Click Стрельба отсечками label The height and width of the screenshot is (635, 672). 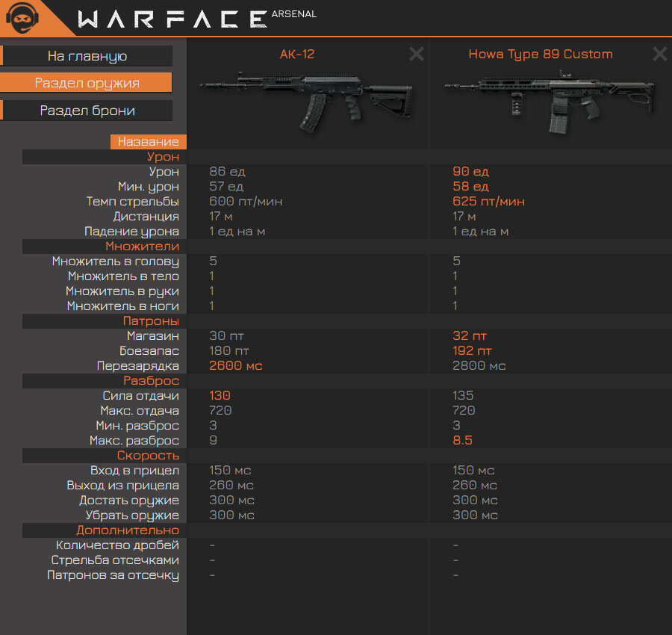[115, 560]
